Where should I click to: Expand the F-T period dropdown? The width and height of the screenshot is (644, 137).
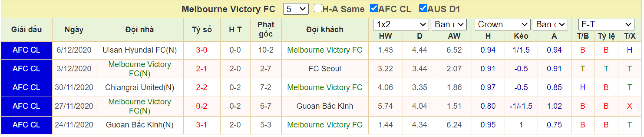pyautogui.click(x=606, y=24)
